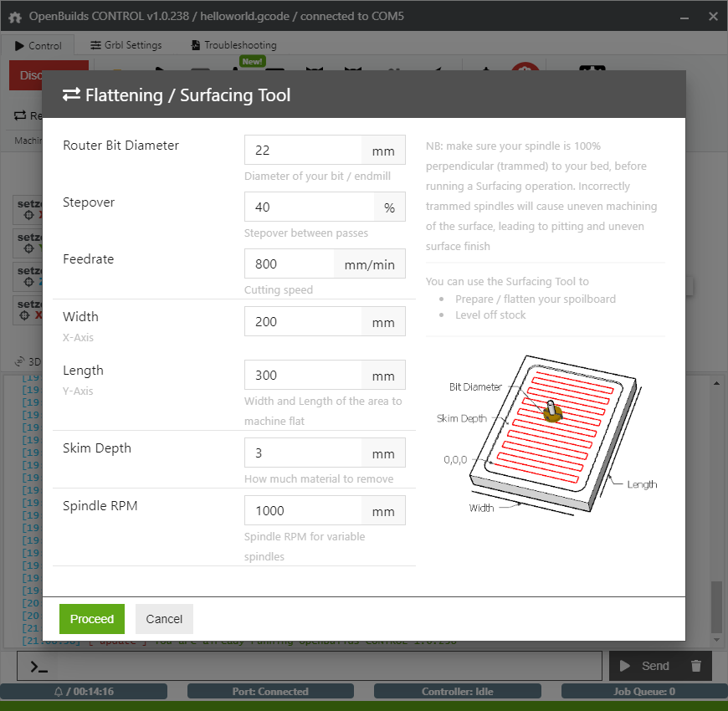Clear the console with the trash icon
This screenshot has width=728, height=711.
pyautogui.click(x=695, y=666)
